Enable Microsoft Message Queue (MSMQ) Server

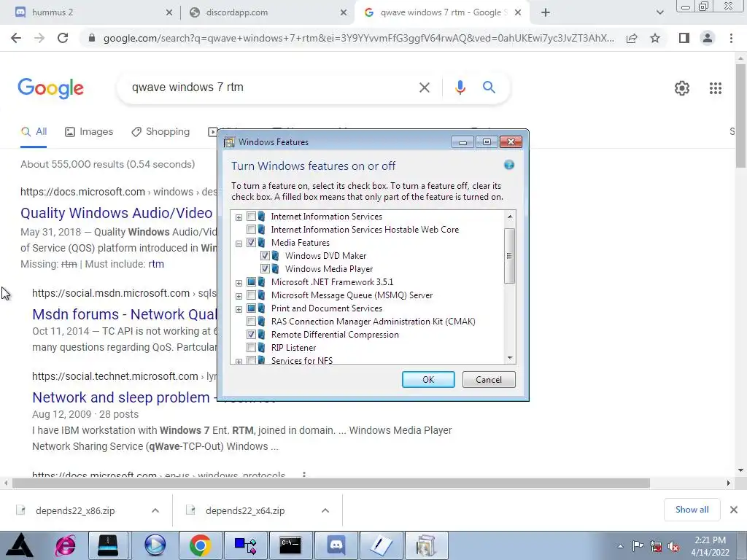click(251, 295)
